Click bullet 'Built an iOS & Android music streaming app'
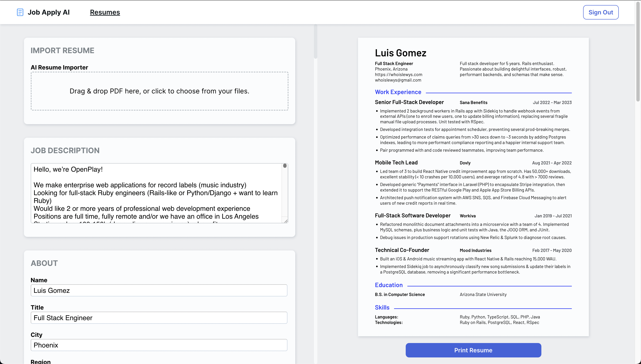This screenshot has width=641, height=364. 468,259
